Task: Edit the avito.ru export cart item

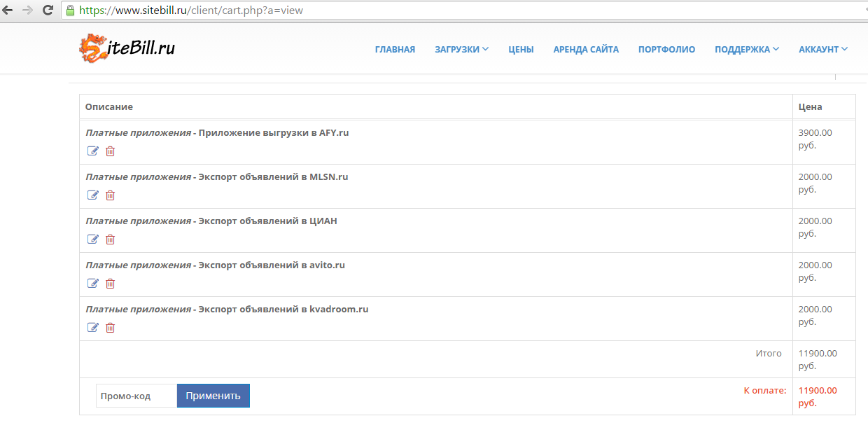Action: point(92,284)
